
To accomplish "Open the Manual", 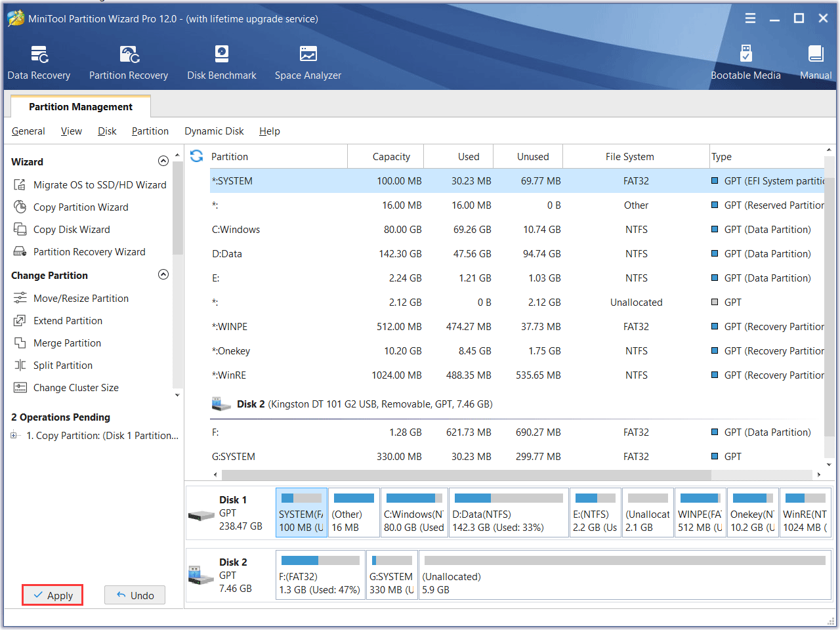I will (x=816, y=63).
